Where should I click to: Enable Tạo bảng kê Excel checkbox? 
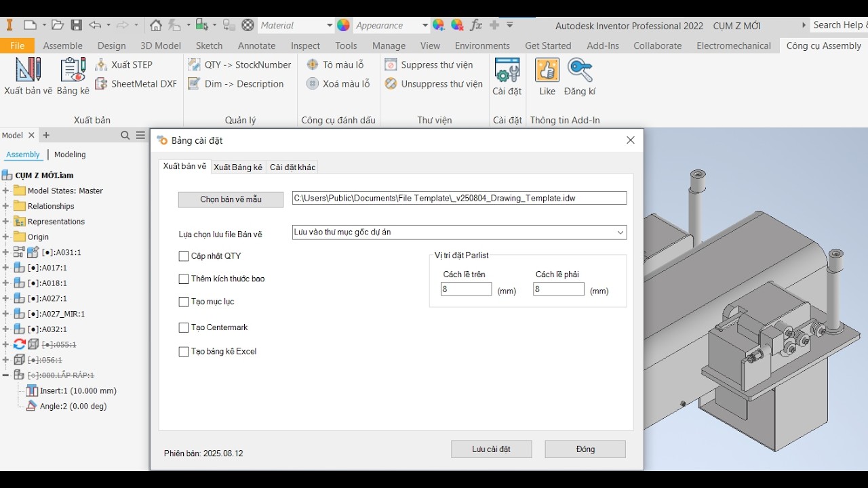click(184, 352)
